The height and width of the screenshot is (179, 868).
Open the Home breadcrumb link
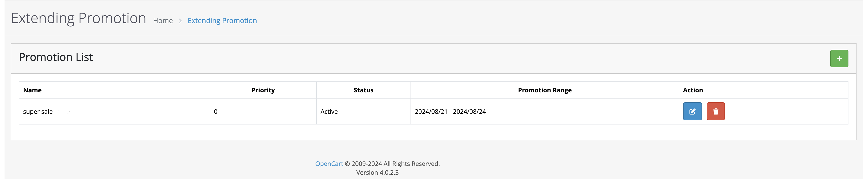[x=163, y=20]
